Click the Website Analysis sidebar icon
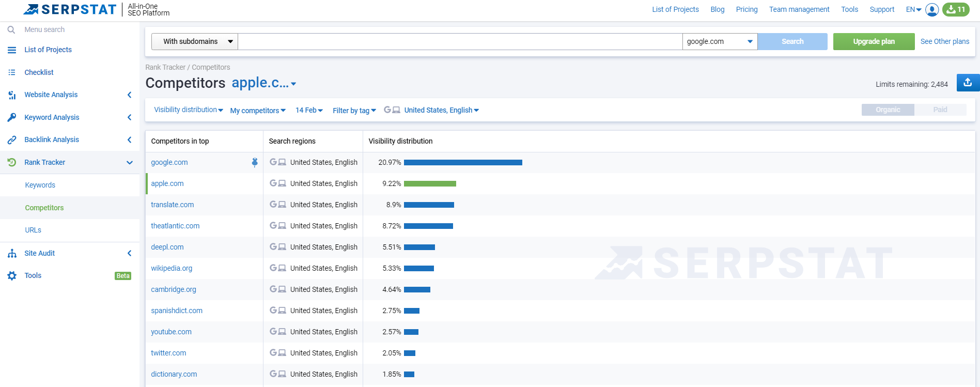This screenshot has height=387, width=980. coord(12,95)
